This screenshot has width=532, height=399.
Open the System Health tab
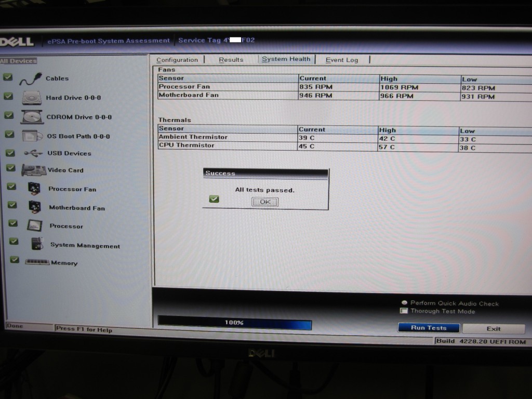(x=286, y=59)
